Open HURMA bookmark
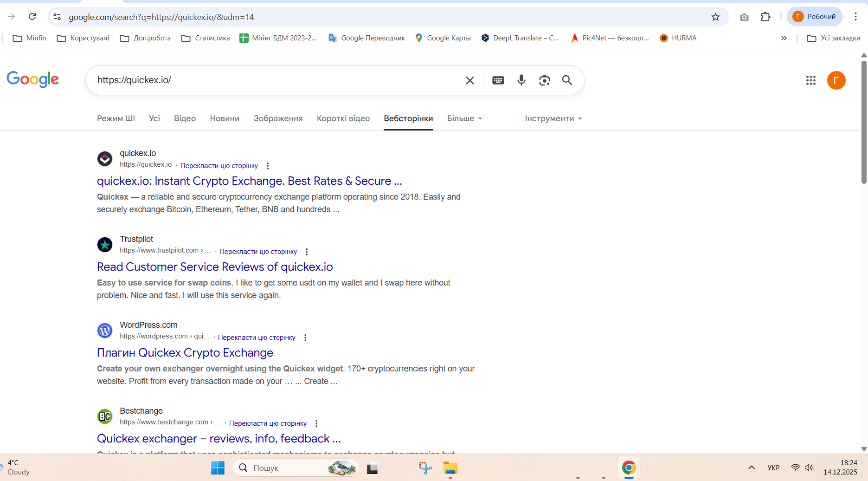Viewport: 868px width, 481px height. tap(678, 38)
